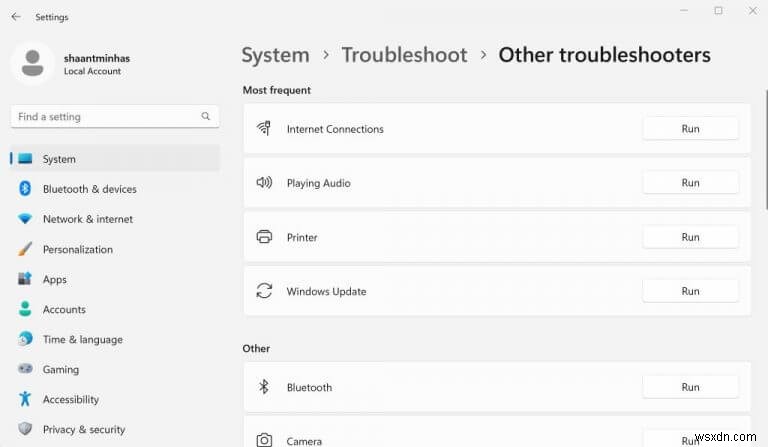Click the Personalization paintbrush icon
This screenshot has width=768, height=447.
point(25,249)
